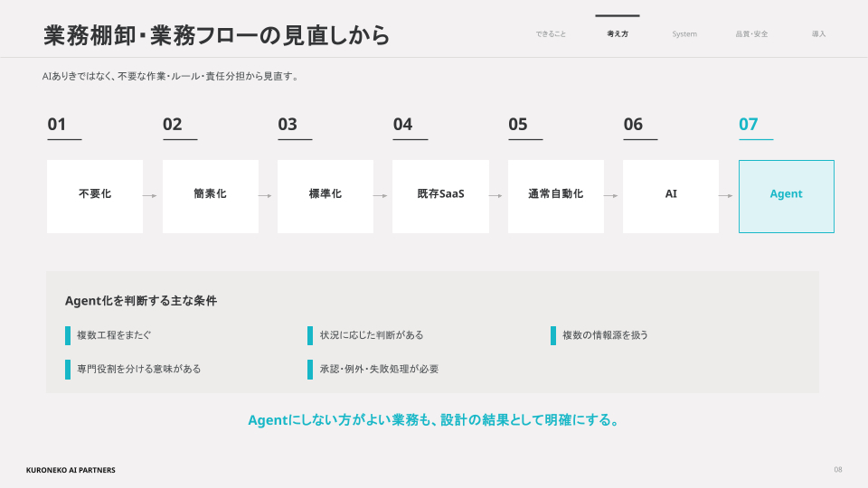Image resolution: width=868 pixels, height=488 pixels.
Task: Click the teal step number 07
Action: coord(749,124)
